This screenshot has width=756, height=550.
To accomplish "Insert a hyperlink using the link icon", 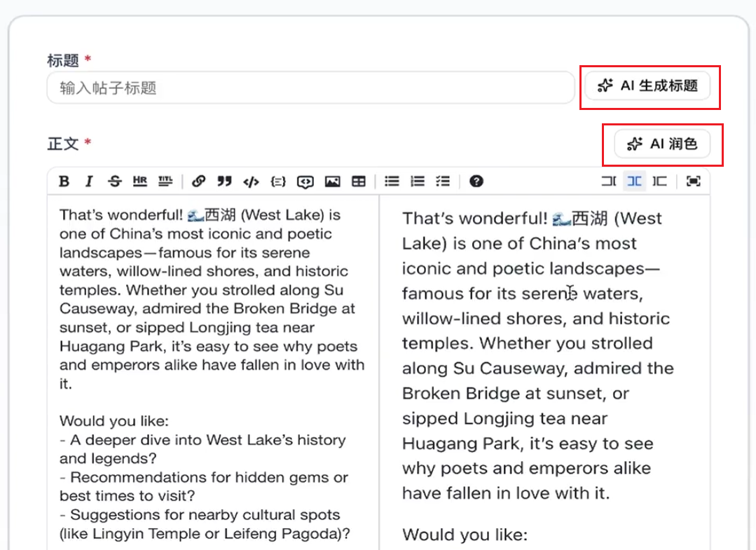I will (x=199, y=181).
